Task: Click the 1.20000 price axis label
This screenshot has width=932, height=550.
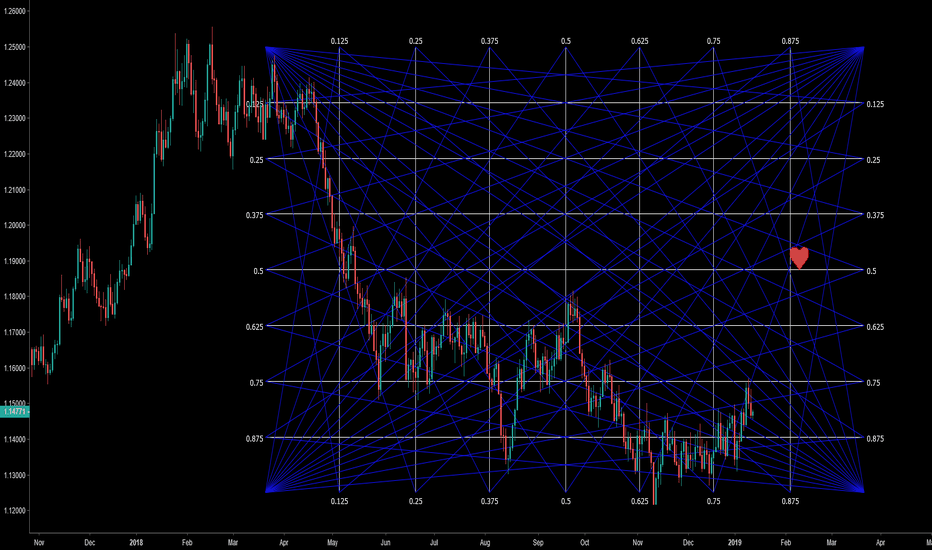Action: tap(14, 225)
